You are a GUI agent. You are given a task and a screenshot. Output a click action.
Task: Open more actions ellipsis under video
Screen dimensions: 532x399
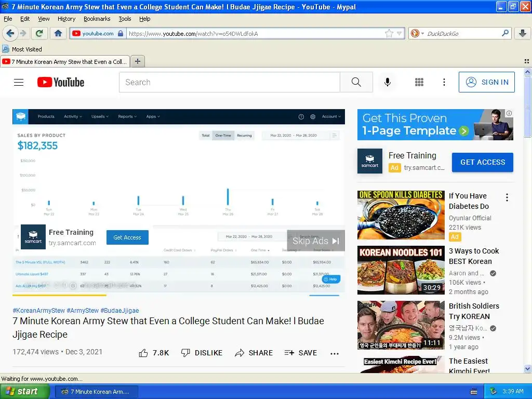[335, 353]
